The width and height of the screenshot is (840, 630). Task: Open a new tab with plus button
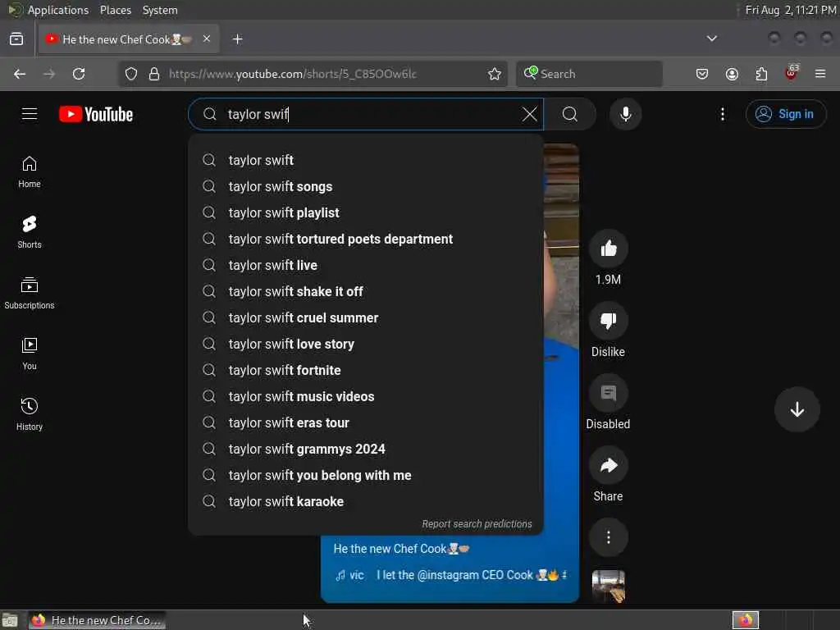[237, 39]
